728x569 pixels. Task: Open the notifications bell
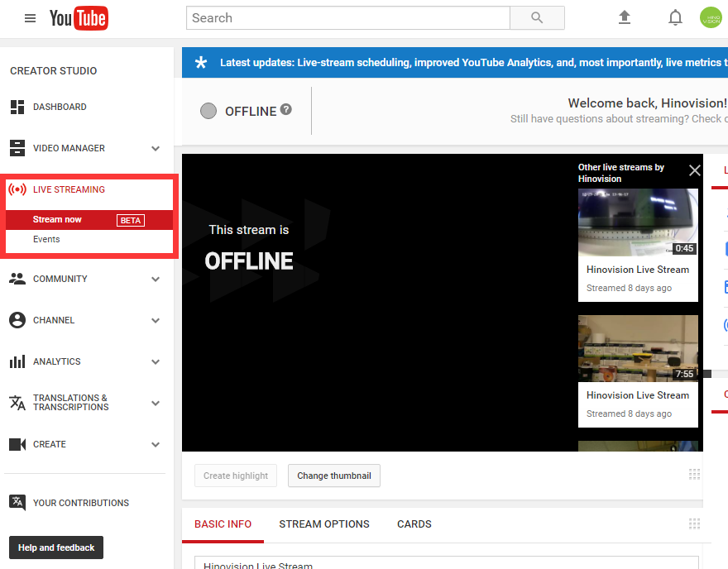tap(675, 17)
